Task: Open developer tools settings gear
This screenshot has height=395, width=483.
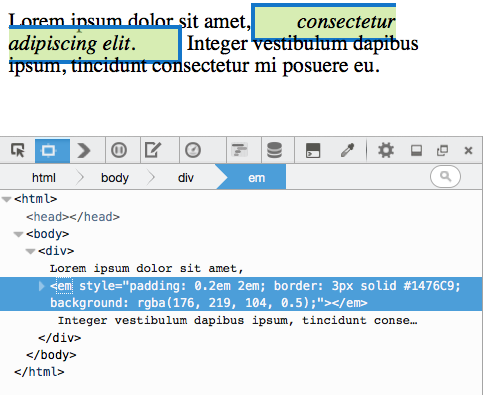Action: (x=386, y=150)
